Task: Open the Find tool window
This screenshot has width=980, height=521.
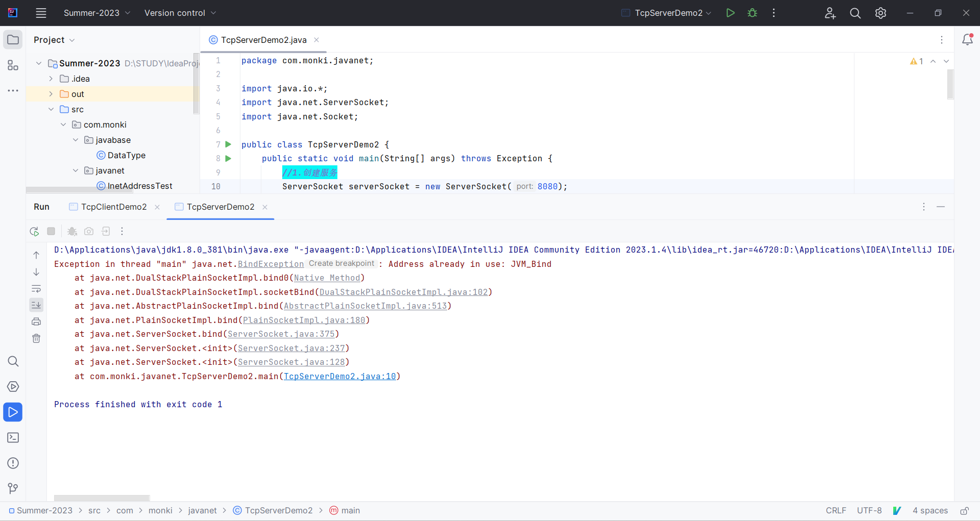Action: point(13,361)
